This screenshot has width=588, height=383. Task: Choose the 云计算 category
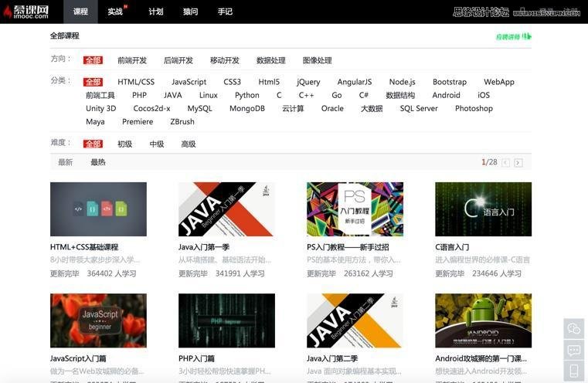[293, 109]
